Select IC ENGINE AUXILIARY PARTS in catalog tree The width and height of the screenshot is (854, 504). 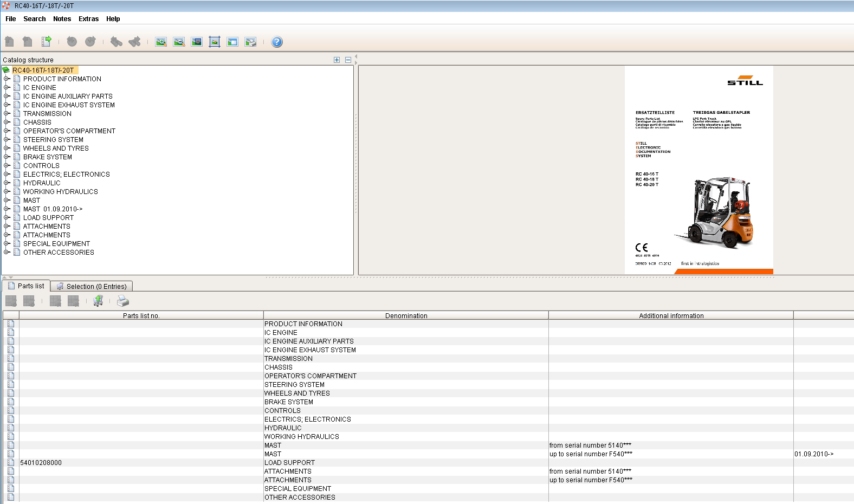coord(68,96)
